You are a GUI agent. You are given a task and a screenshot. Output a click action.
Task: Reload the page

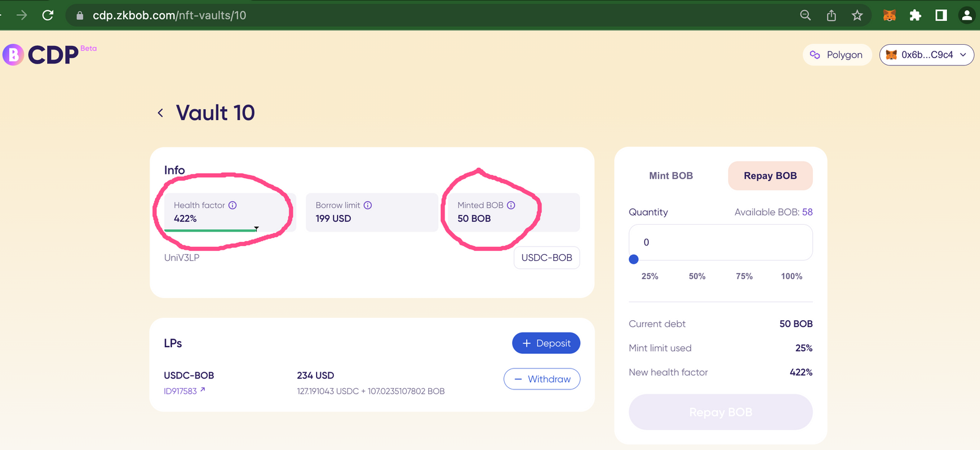(48, 15)
